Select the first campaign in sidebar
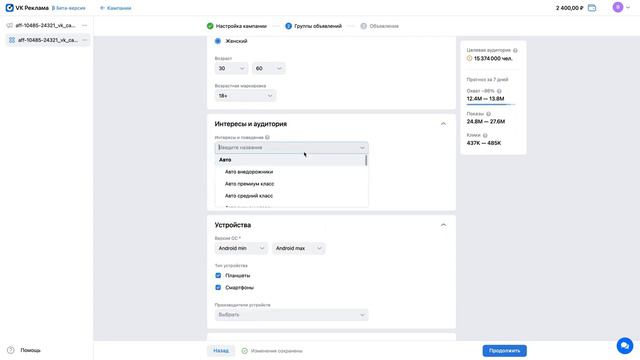This screenshot has height=360, width=640. coord(47,25)
